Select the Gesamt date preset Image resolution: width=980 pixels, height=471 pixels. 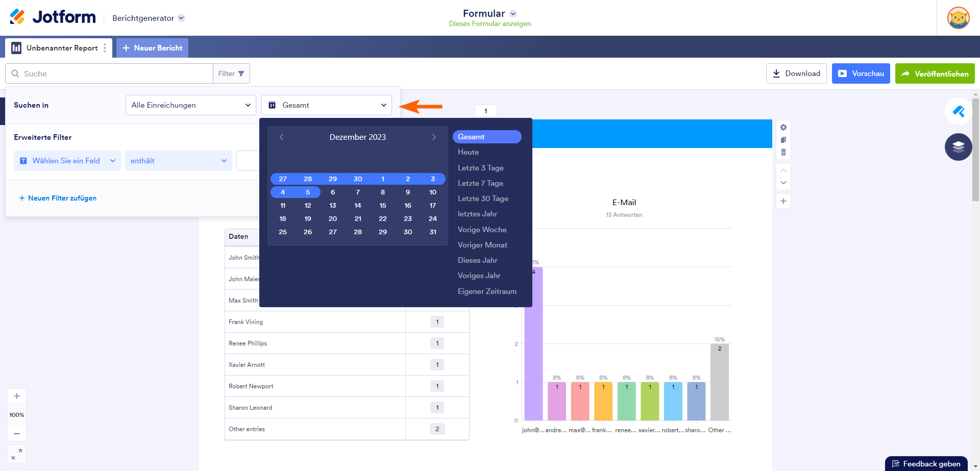click(487, 137)
